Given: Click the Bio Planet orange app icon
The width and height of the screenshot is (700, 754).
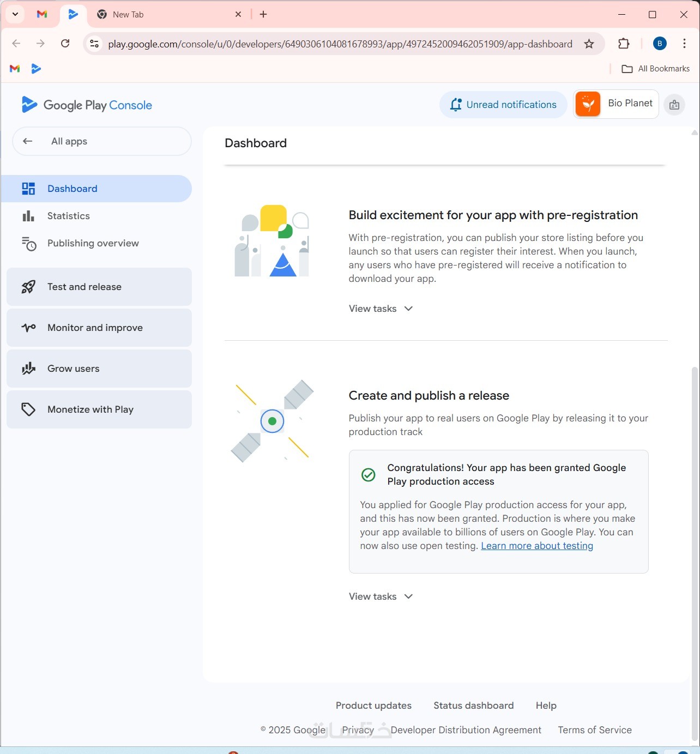Looking at the screenshot, I should tap(588, 104).
